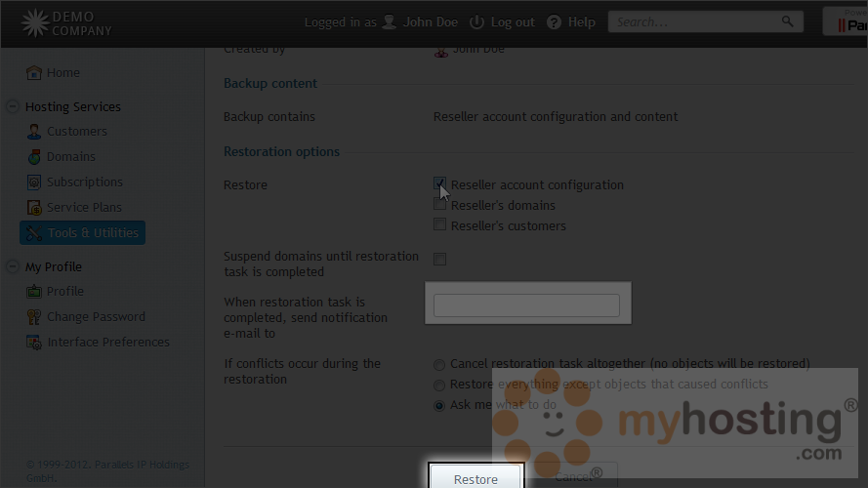Viewport: 868px width, 488px height.
Task: Click the Hosting Services heading text
Action: [x=73, y=106]
